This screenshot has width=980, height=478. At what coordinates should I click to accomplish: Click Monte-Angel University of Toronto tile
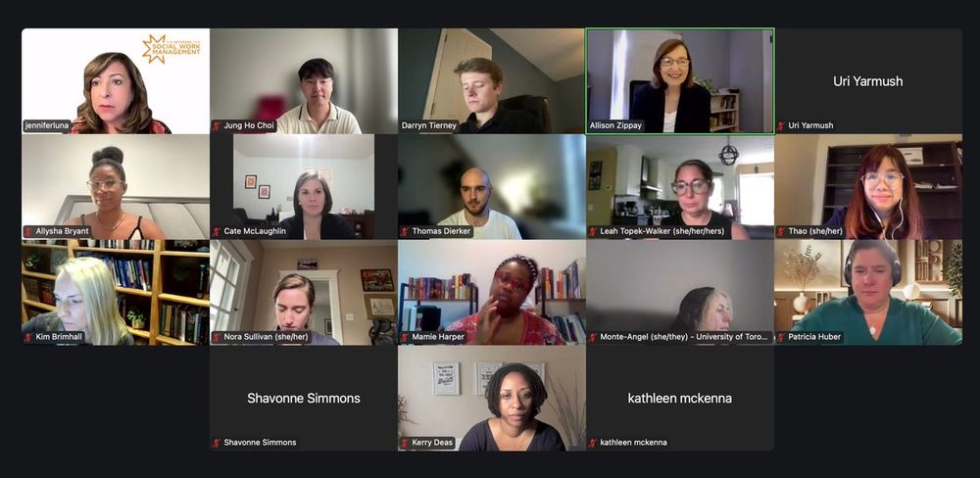click(680, 293)
